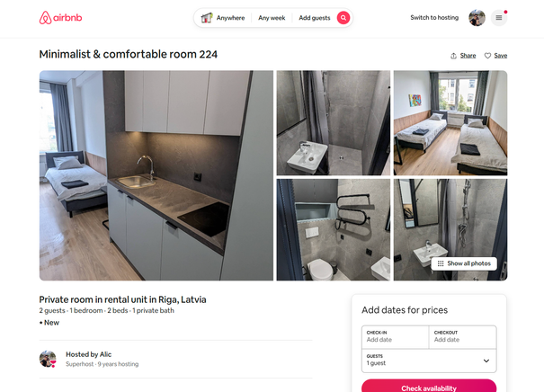
Task: Click the heart Save icon
Action: 487,56
